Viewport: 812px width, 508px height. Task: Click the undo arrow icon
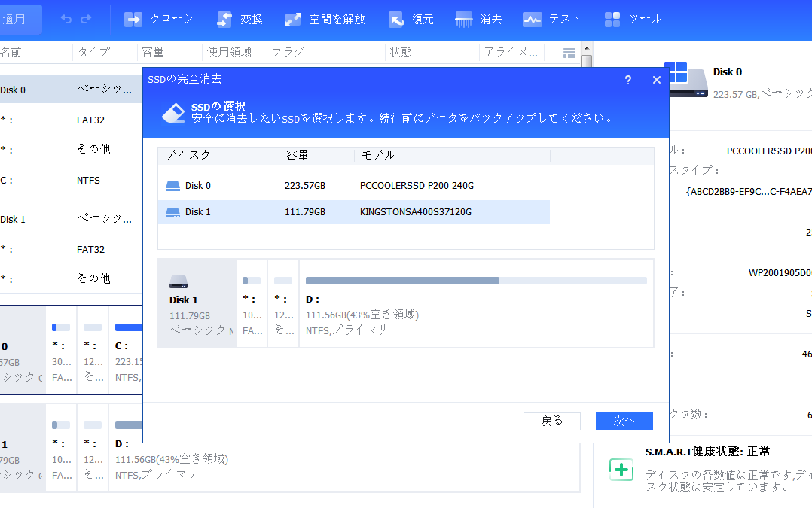coord(66,19)
